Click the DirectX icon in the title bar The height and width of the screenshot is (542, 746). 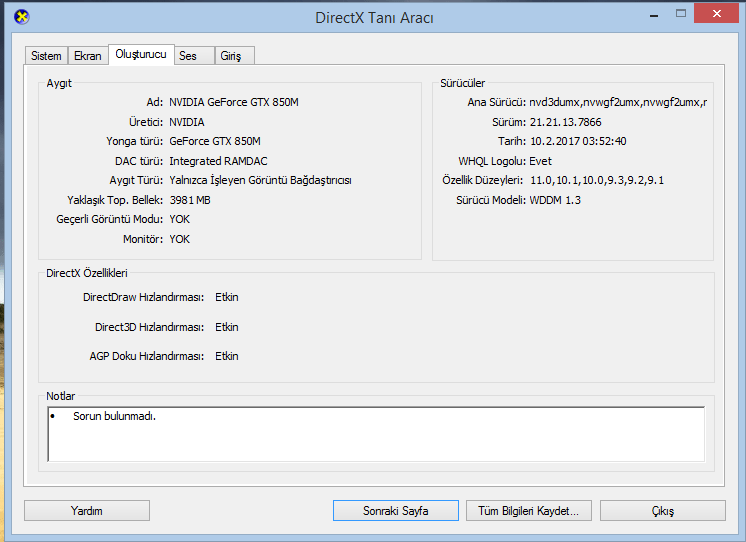[21, 17]
